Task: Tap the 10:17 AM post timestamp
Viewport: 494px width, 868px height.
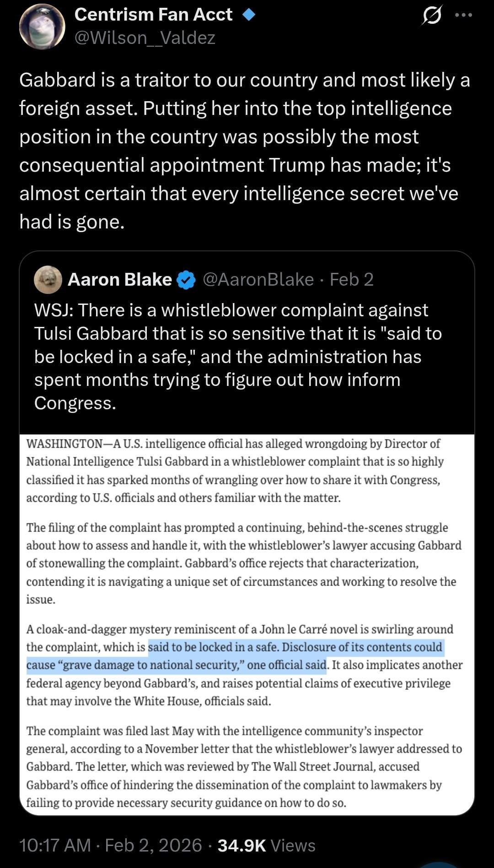Action: pyautogui.click(x=55, y=845)
